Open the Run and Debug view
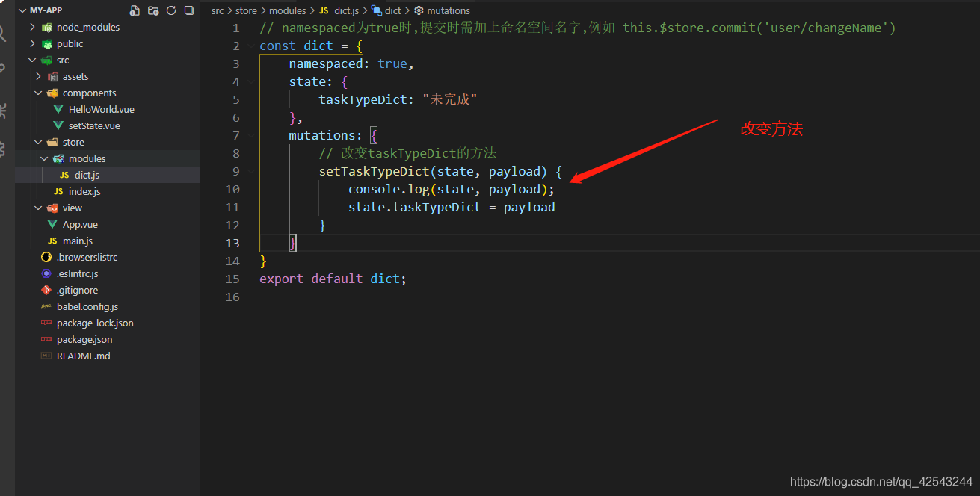The height and width of the screenshot is (496, 980). coord(3,111)
